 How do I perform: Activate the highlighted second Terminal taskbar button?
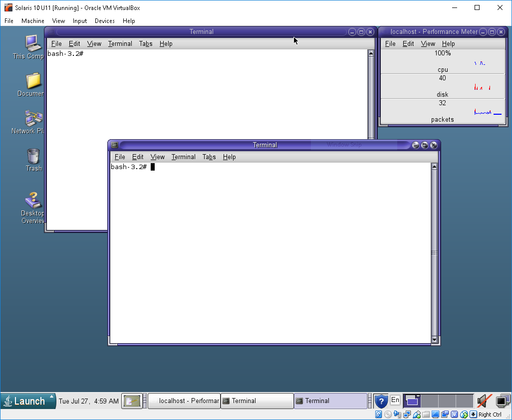330,401
